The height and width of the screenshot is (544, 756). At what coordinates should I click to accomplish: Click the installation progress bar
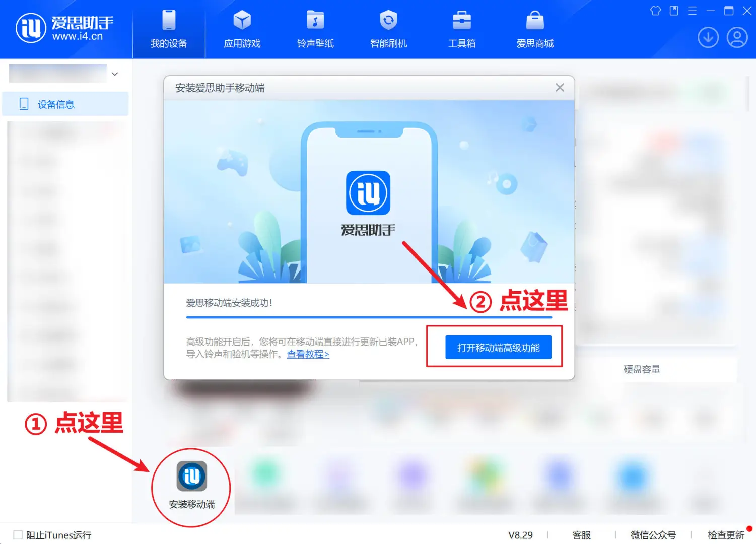(x=369, y=317)
